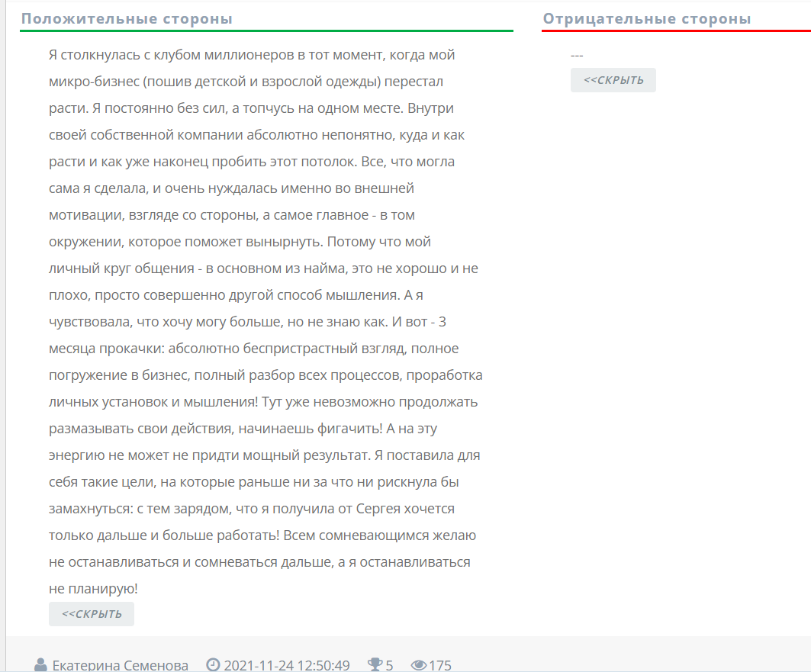Image resolution: width=811 pixels, height=672 pixels.
Task: Collapse the negative sides section with СКРЫТЬ
Action: (x=613, y=80)
